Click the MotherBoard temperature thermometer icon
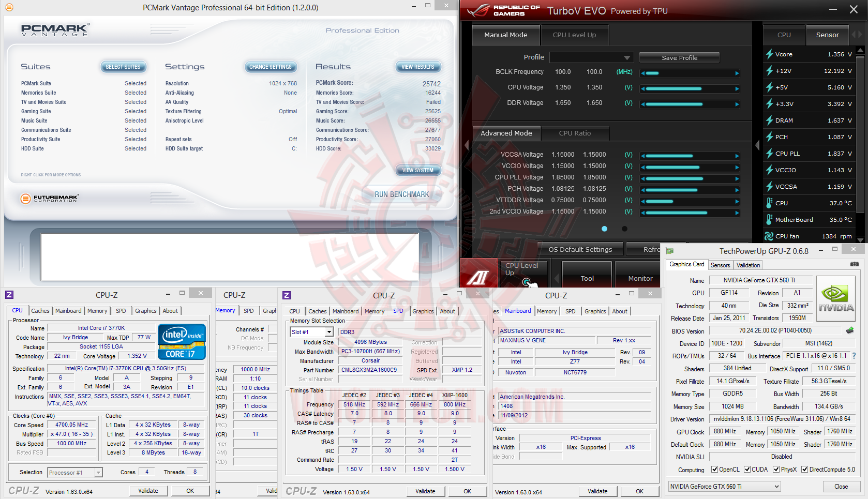The image size is (868, 499). click(769, 220)
